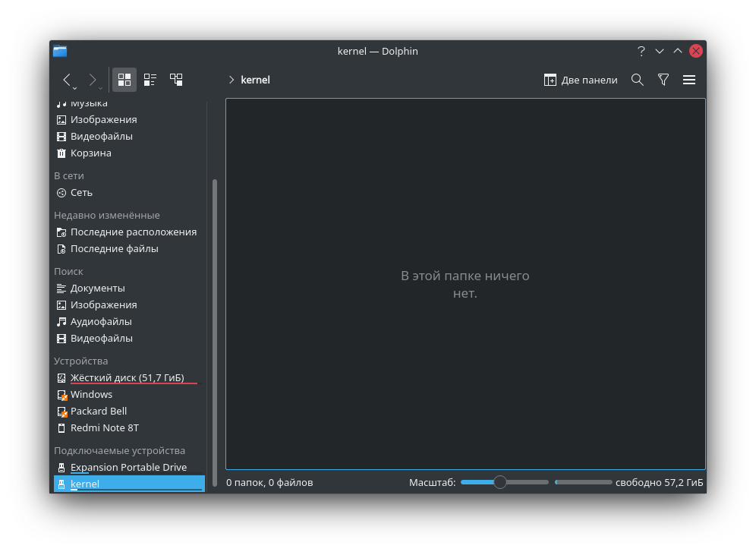The image size is (756, 552).
Task: Click the Последние файлы document icon
Action: pyautogui.click(x=61, y=249)
